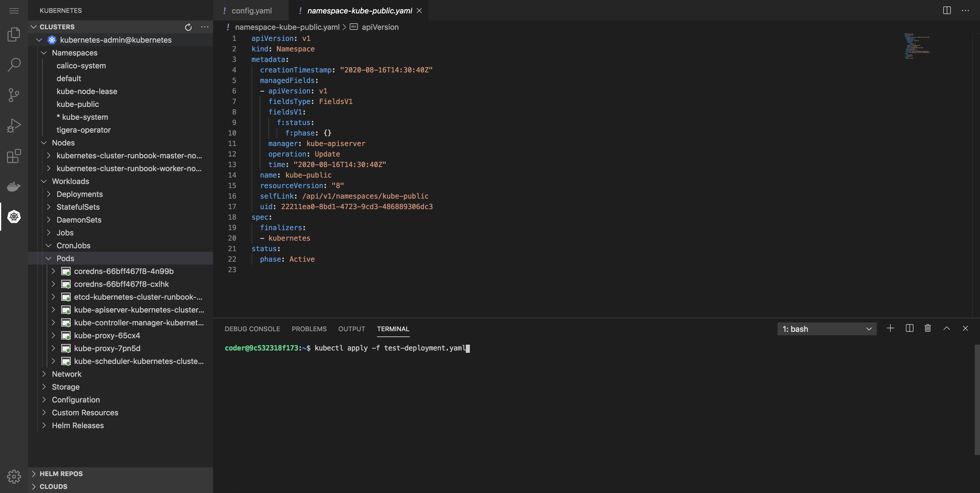Click the coredns-66bff467f8-4n99b pod icon
Image resolution: width=980 pixels, height=493 pixels.
tap(66, 271)
